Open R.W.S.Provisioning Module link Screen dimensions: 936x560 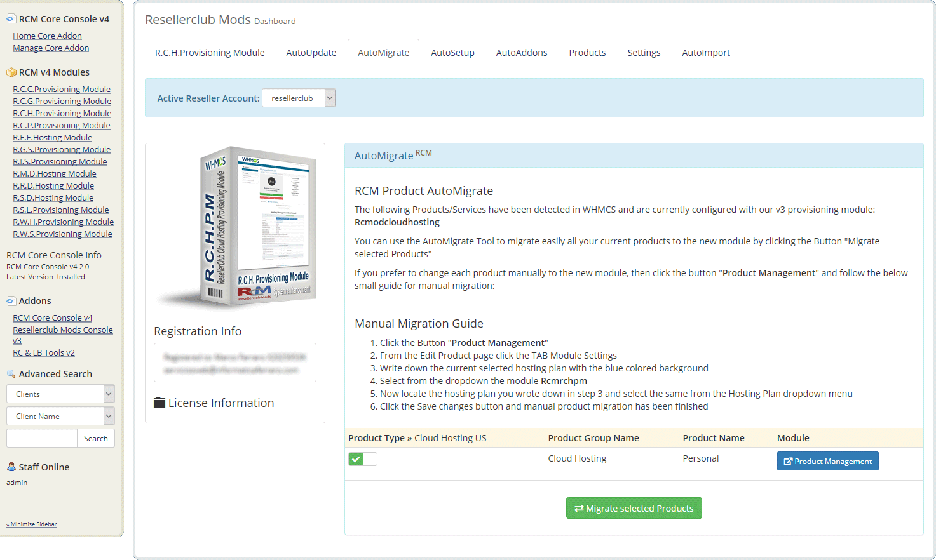tap(62, 234)
